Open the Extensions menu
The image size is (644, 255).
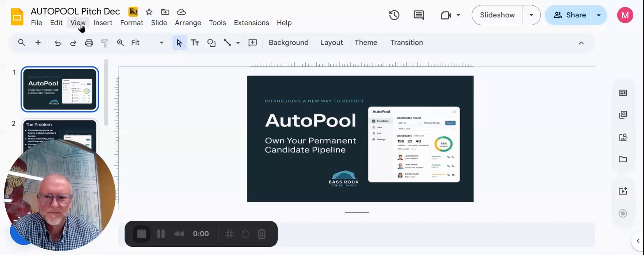tap(251, 23)
